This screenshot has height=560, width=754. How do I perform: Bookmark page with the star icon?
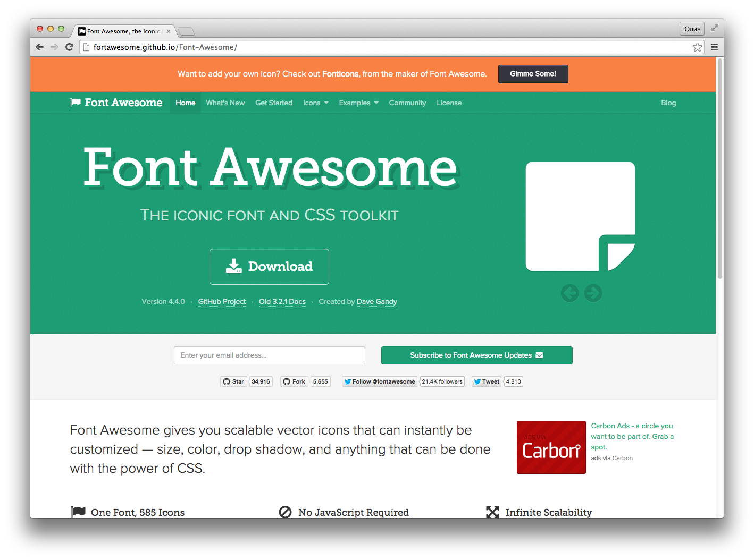coord(697,47)
